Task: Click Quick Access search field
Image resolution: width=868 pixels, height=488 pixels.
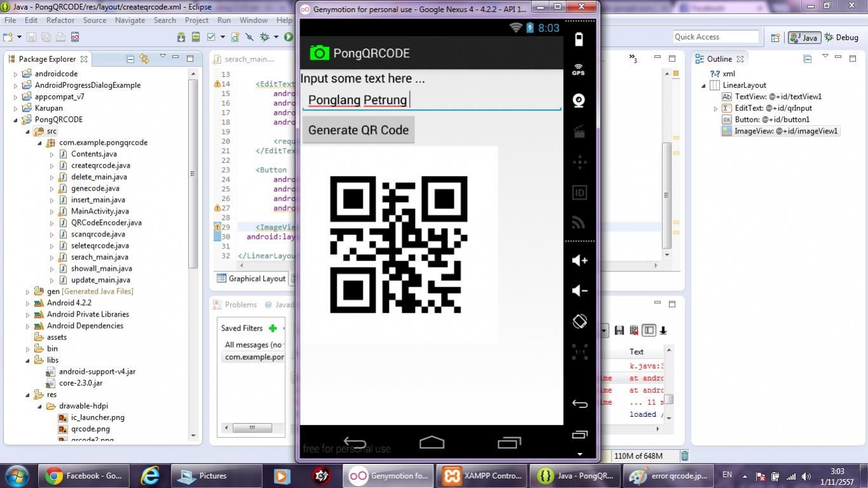Action: [716, 37]
